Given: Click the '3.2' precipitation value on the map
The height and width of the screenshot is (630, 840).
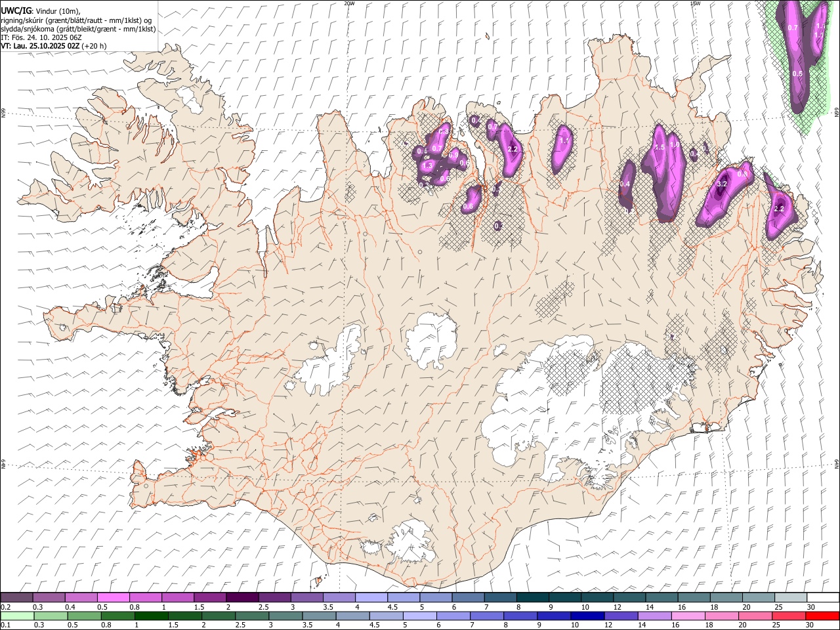Looking at the screenshot, I should coord(721,184).
